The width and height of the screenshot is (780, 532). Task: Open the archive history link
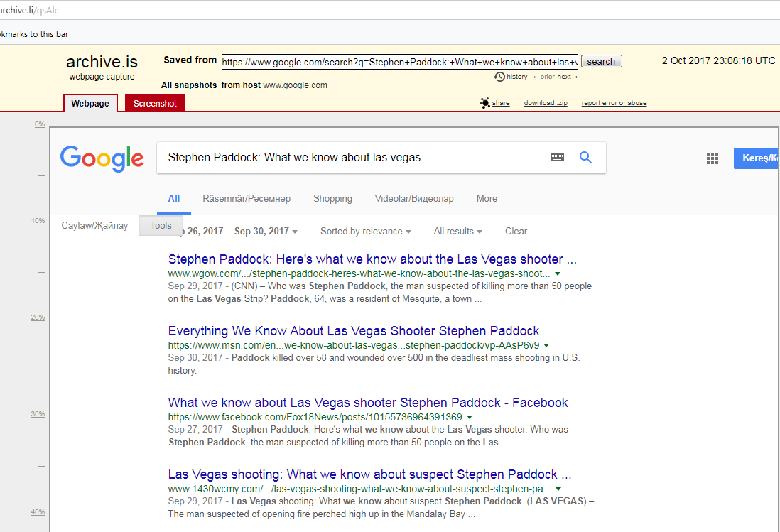pyautogui.click(x=517, y=77)
